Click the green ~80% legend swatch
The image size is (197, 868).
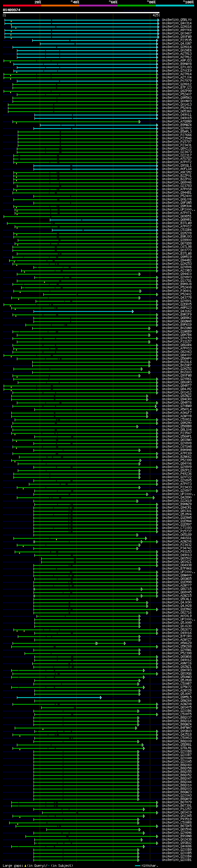click(137, 6)
